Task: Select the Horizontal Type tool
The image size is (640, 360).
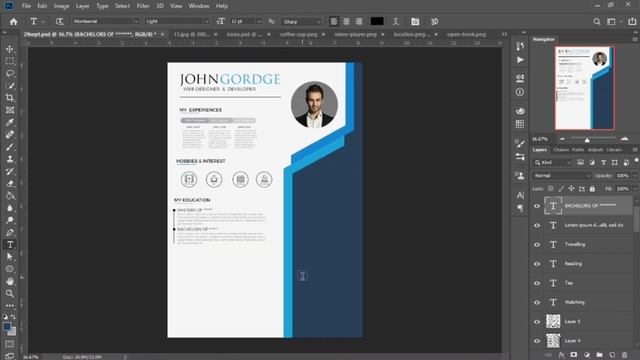Action: click(x=10, y=244)
